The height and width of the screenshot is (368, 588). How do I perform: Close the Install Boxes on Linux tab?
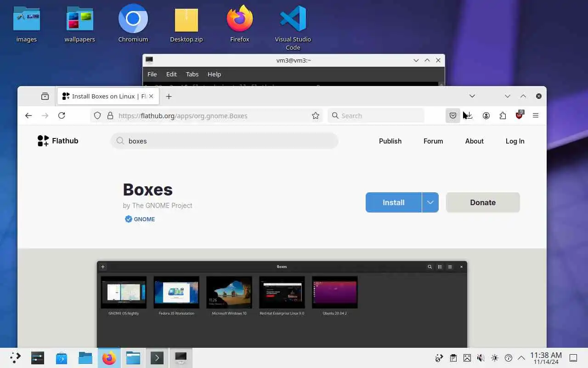pyautogui.click(x=151, y=96)
